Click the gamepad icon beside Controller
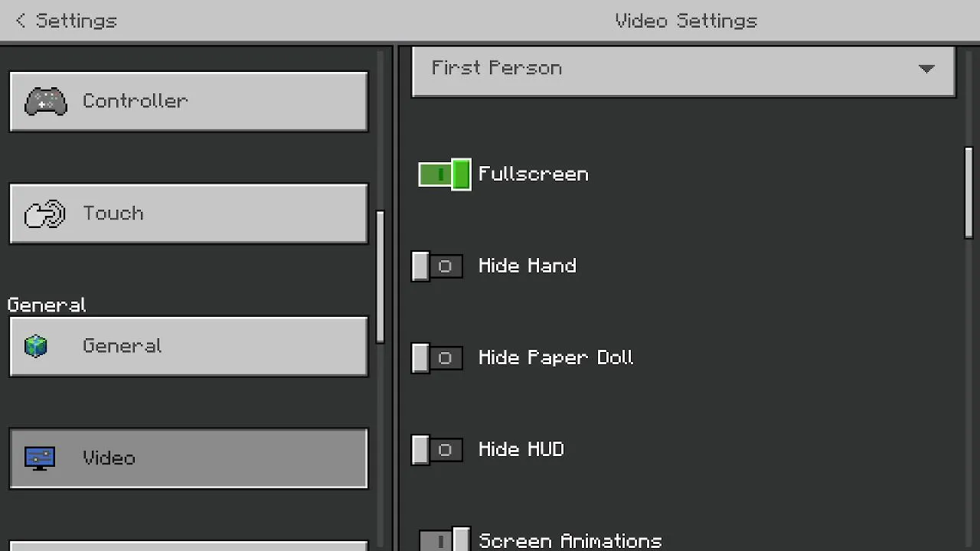Screen dimensions: 980x551 tap(46, 101)
